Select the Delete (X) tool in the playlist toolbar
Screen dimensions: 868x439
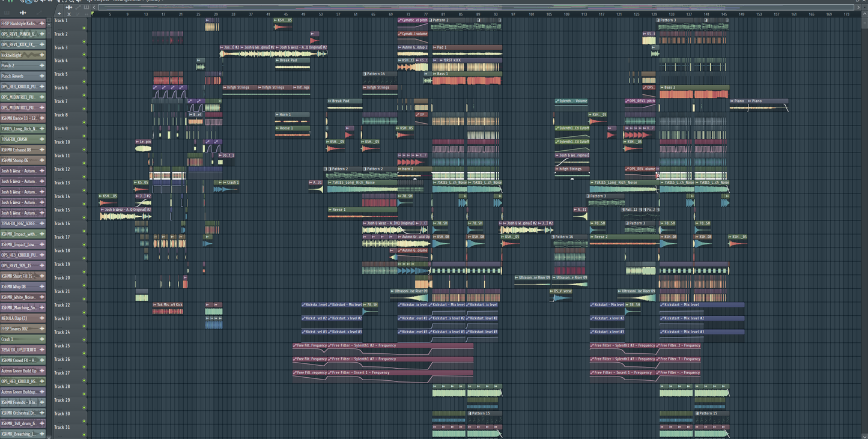(x=69, y=14)
